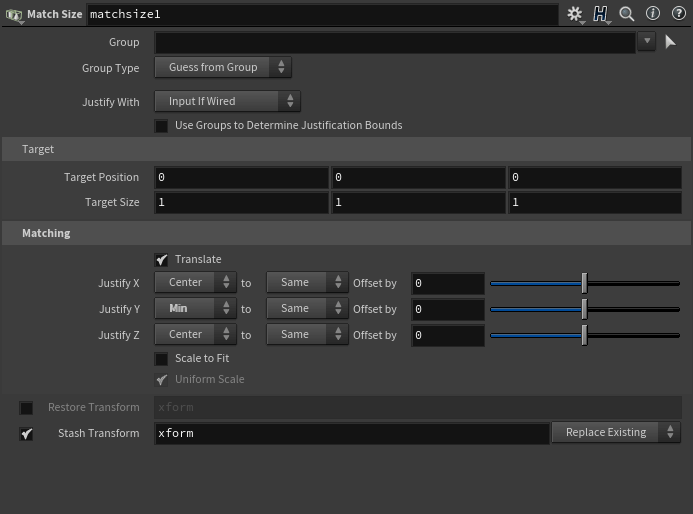Click the Target section header
The image size is (693, 514).
(x=38, y=149)
